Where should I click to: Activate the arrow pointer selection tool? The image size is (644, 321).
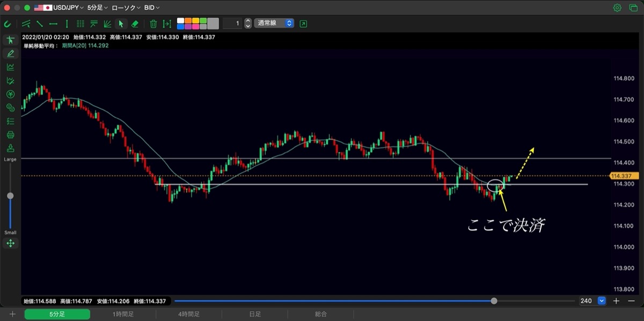[121, 24]
